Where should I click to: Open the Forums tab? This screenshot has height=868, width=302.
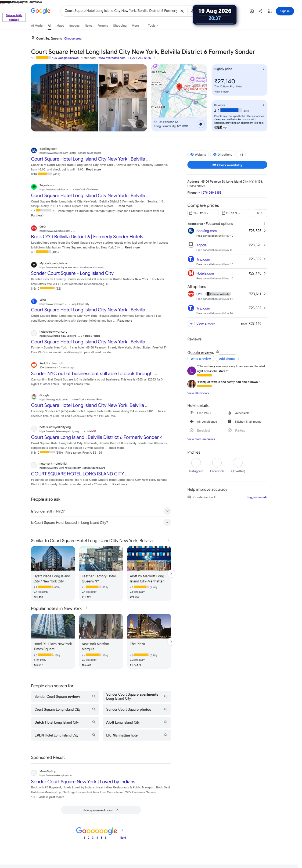pyautogui.click(x=103, y=26)
